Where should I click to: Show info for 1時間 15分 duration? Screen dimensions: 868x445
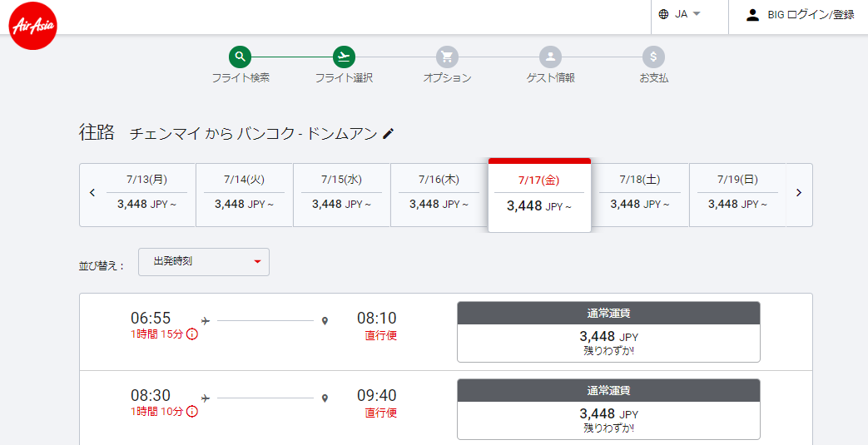click(192, 334)
